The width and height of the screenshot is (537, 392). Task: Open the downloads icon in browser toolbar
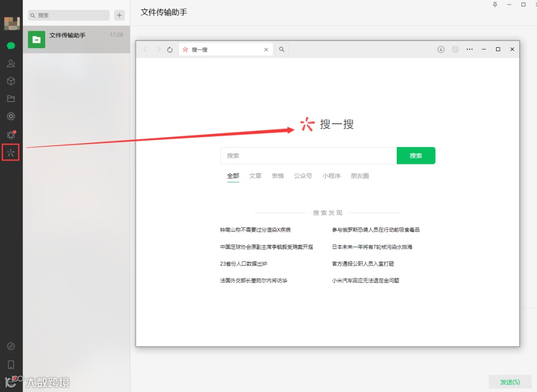coord(441,49)
